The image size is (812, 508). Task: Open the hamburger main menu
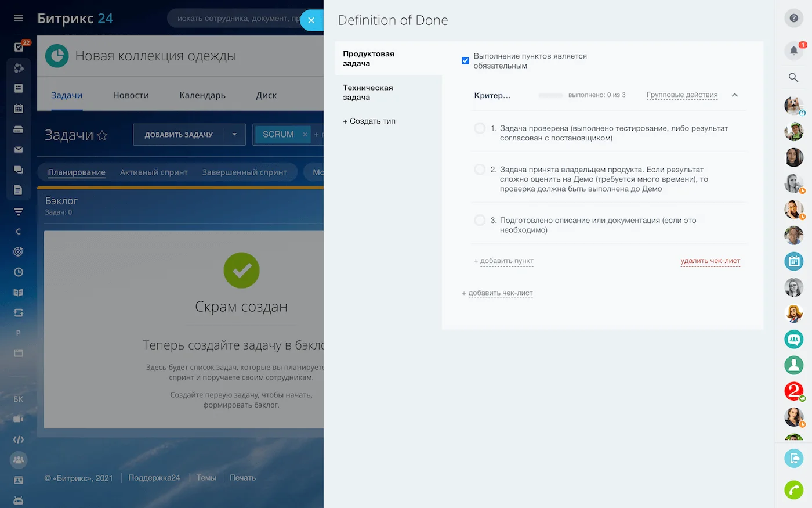pos(19,19)
